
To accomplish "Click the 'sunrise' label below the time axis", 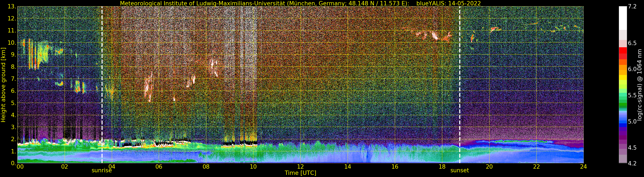I will (x=102, y=171).
